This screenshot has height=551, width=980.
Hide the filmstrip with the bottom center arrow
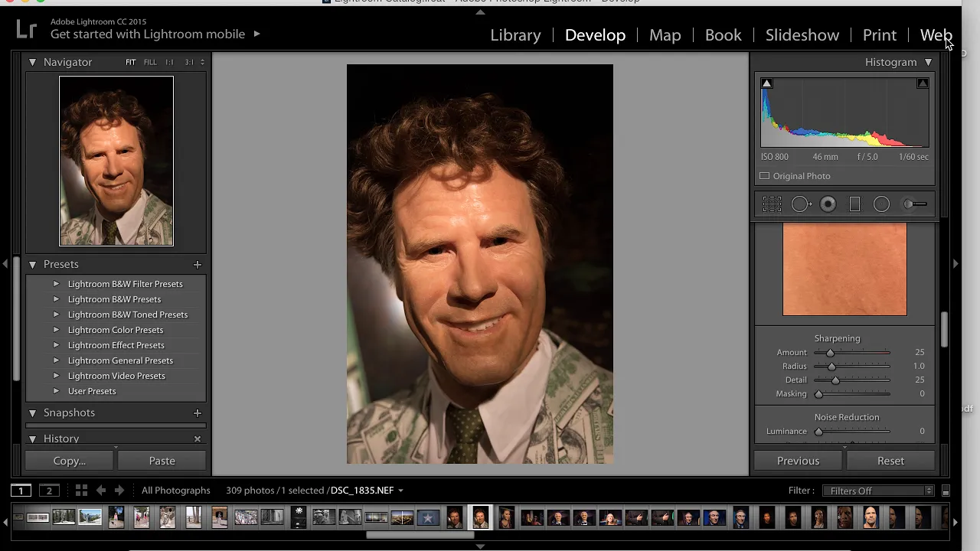[x=480, y=546]
